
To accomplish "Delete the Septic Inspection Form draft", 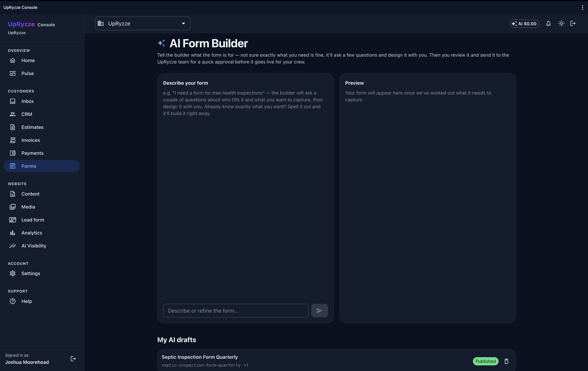I will (x=506, y=361).
